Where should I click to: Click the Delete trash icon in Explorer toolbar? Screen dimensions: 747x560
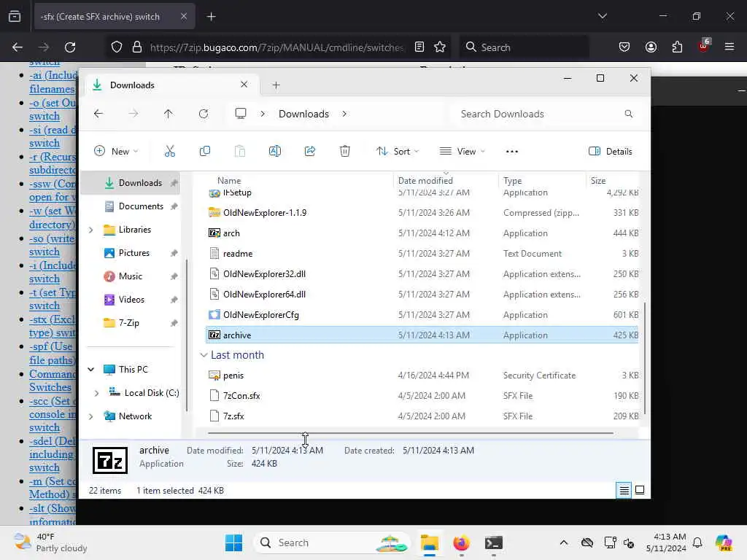(x=345, y=152)
